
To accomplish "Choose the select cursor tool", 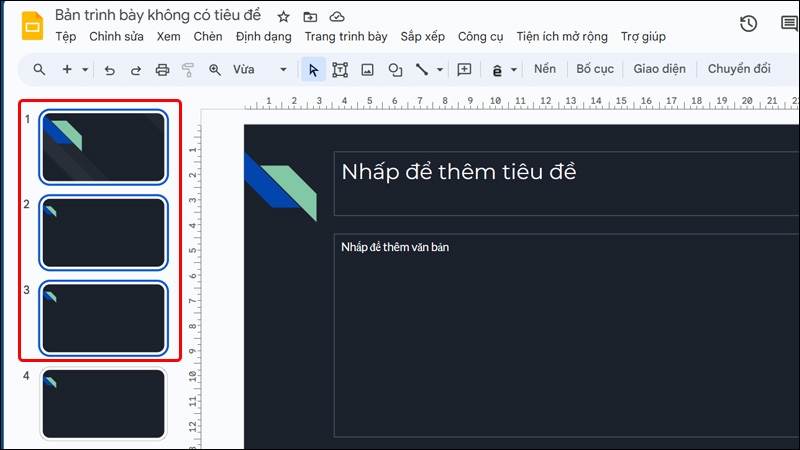I will (x=313, y=69).
